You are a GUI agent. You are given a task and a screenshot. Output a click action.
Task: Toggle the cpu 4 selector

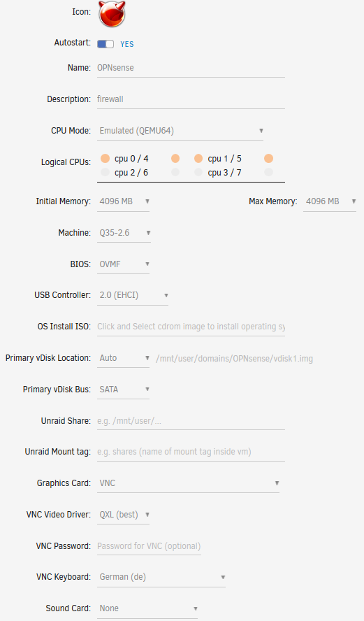click(x=175, y=159)
